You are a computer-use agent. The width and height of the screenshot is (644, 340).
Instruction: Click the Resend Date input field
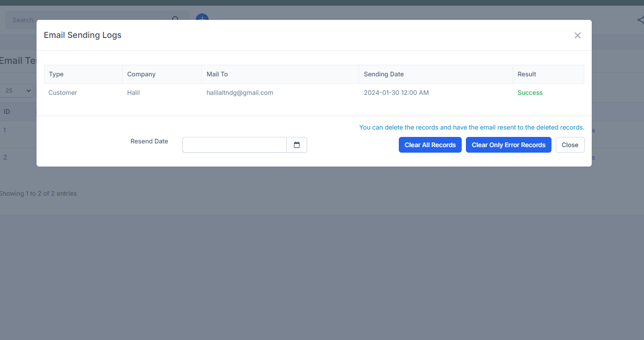[235, 145]
